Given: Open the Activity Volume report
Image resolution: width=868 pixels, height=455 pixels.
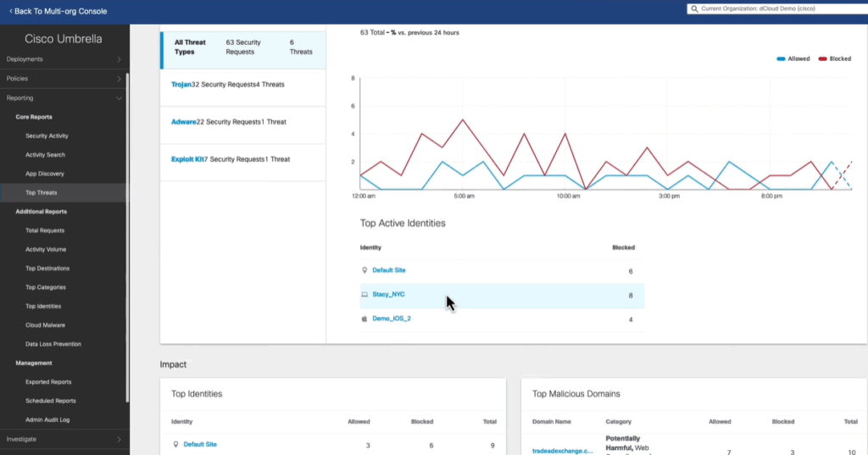Looking at the screenshot, I should (x=46, y=250).
